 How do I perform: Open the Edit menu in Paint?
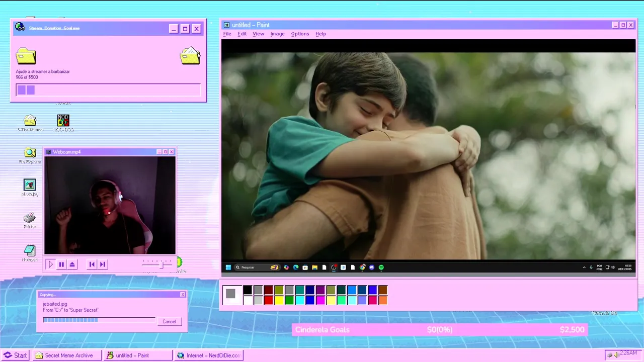(242, 34)
